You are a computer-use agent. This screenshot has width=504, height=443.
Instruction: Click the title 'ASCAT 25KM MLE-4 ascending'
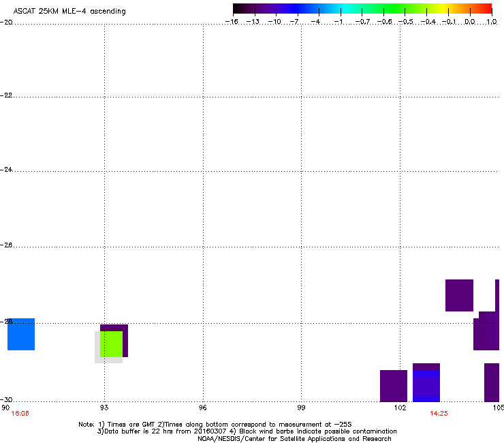tap(69, 12)
